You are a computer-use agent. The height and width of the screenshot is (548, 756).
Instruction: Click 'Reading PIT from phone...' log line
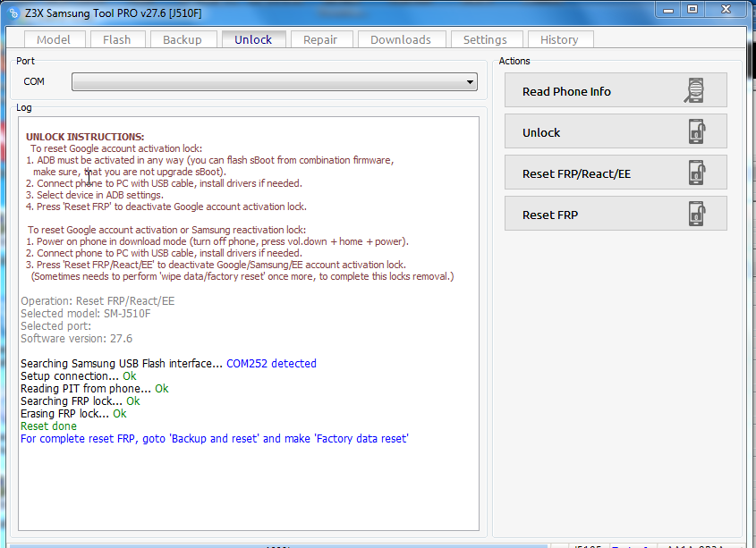coord(95,389)
